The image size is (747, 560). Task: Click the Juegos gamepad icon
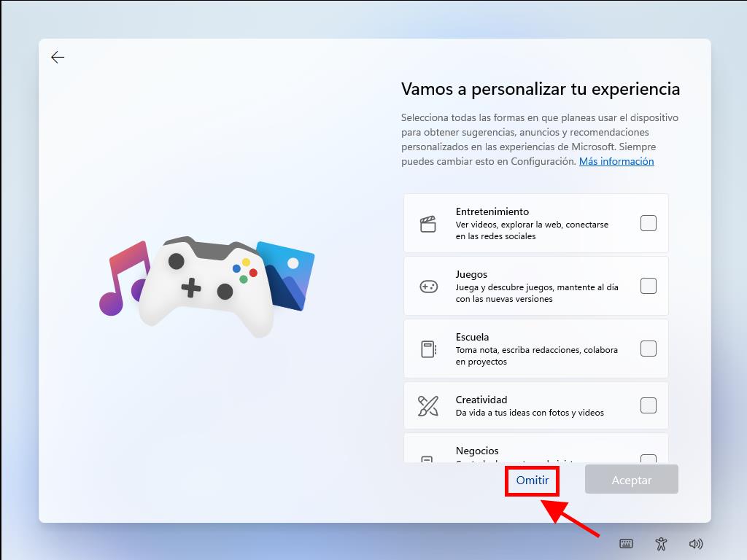tap(428, 287)
